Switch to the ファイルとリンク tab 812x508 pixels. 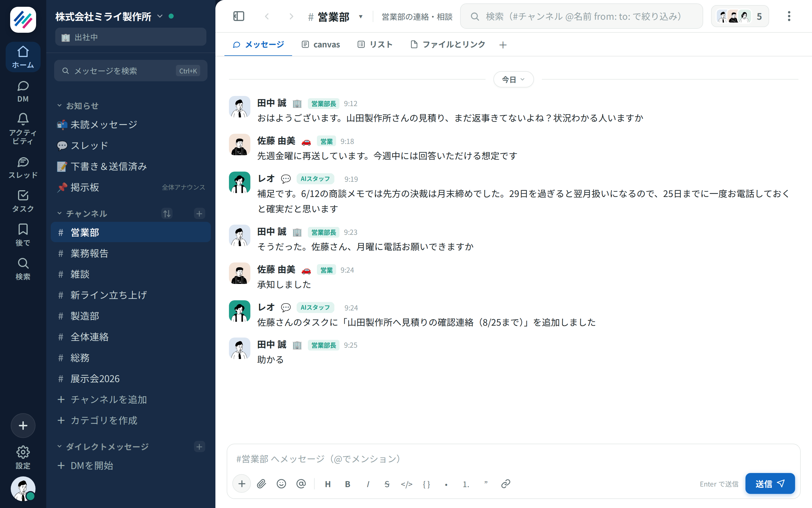tap(448, 44)
